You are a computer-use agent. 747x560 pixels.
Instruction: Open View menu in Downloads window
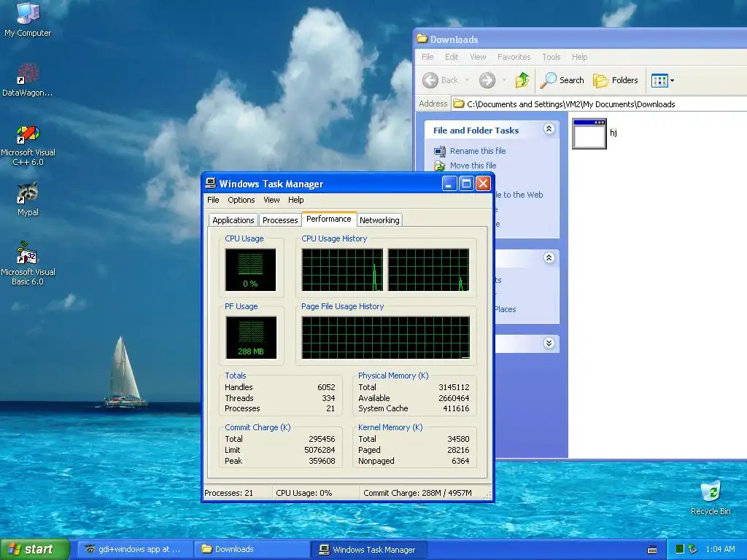click(478, 57)
